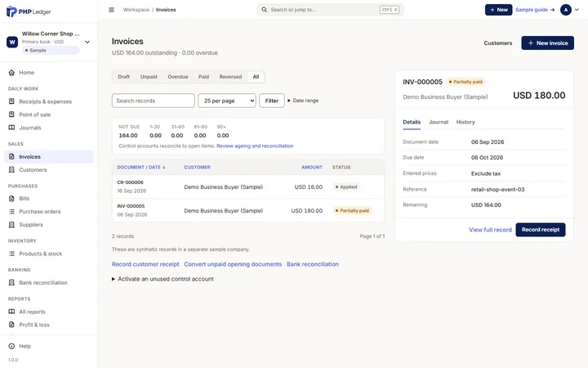Click the Suppliers icon
This screenshot has height=368, width=588.
click(x=11, y=225)
